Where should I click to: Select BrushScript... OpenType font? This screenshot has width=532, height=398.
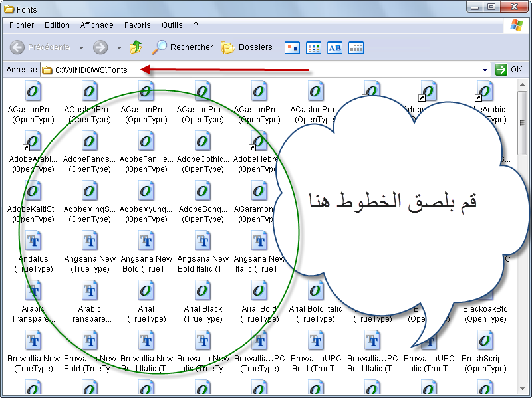click(485, 351)
